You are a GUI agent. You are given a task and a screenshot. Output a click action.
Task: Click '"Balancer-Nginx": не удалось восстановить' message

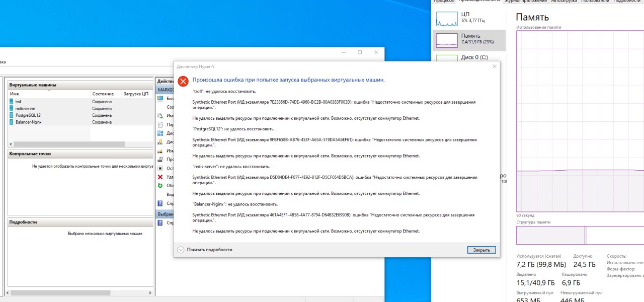click(235, 204)
